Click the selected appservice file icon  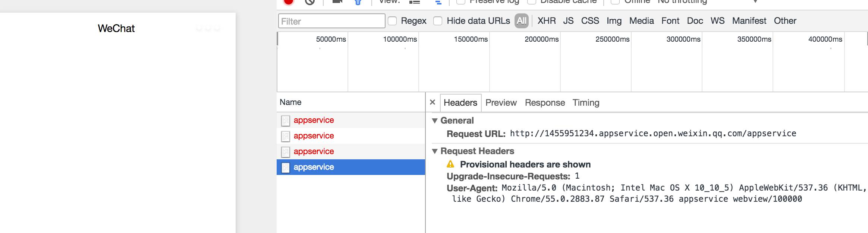(x=285, y=167)
